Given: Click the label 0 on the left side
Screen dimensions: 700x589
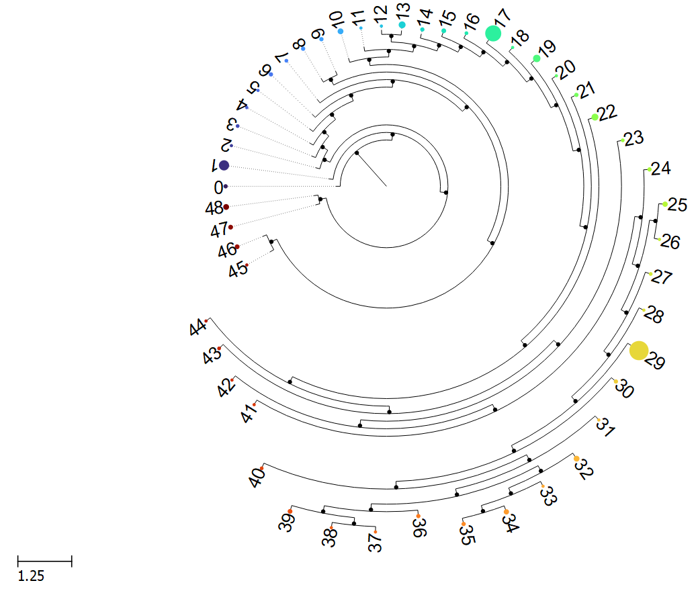Looking at the screenshot, I should [x=218, y=186].
